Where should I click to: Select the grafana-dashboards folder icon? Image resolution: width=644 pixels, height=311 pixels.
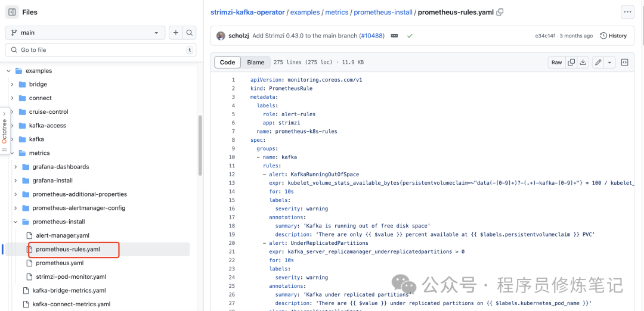26,167
